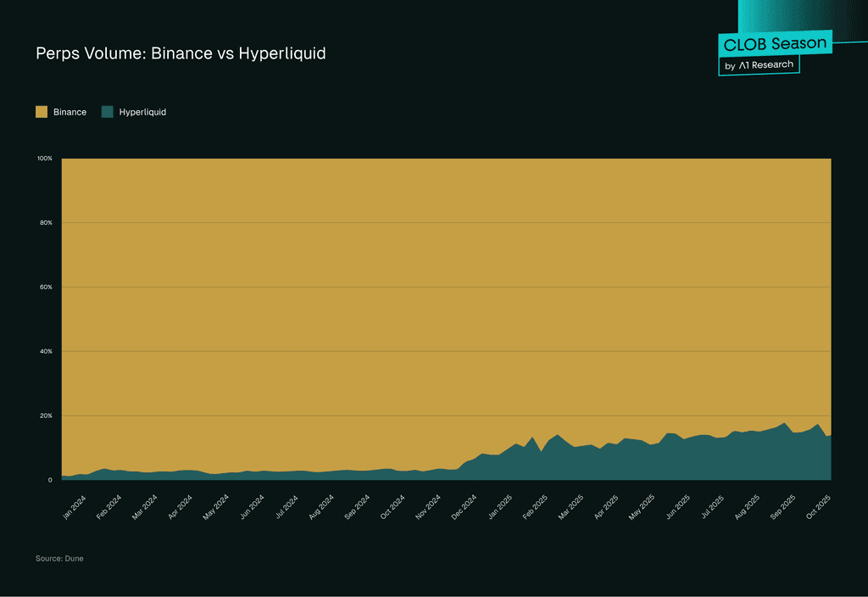Click the chart title Perps Volume
868x597 pixels.
(181, 53)
